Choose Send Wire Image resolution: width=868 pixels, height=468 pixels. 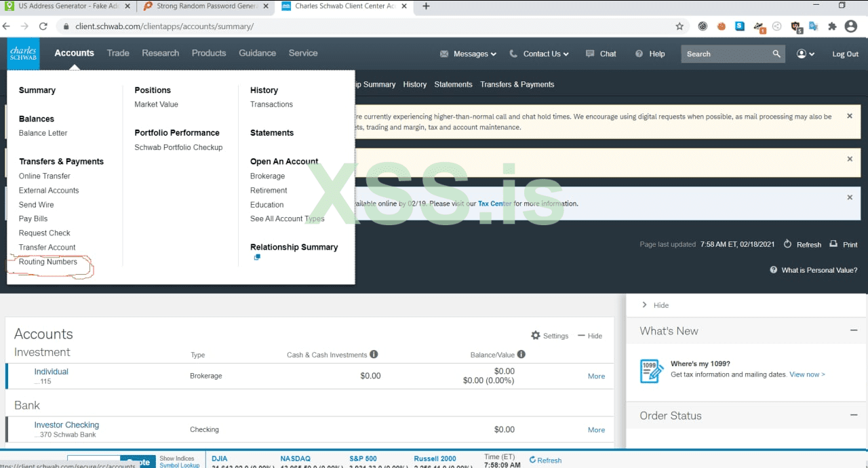click(x=37, y=205)
